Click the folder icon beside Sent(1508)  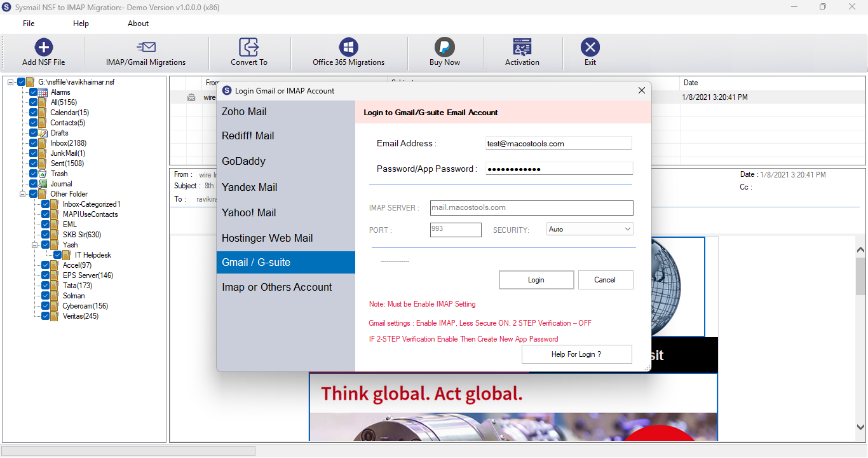point(43,163)
